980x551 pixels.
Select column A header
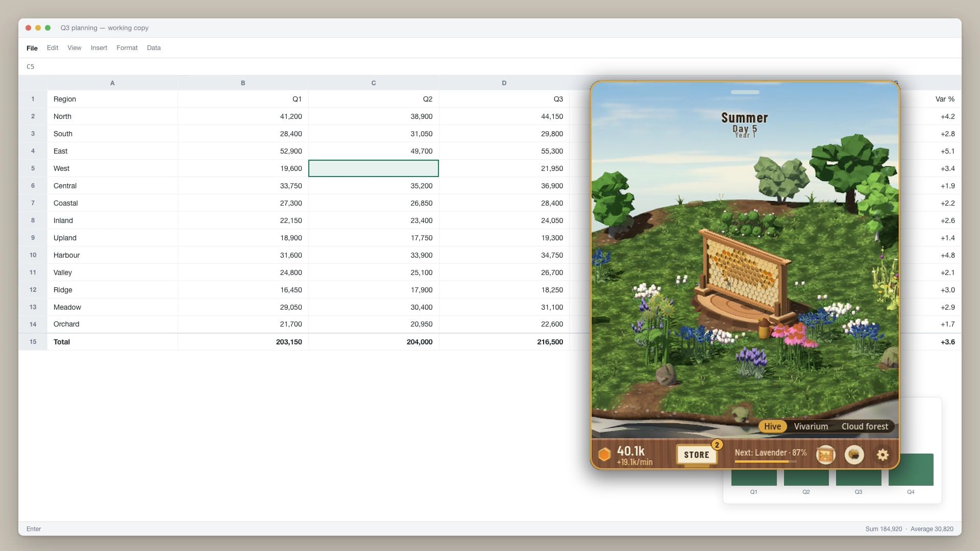[112, 83]
